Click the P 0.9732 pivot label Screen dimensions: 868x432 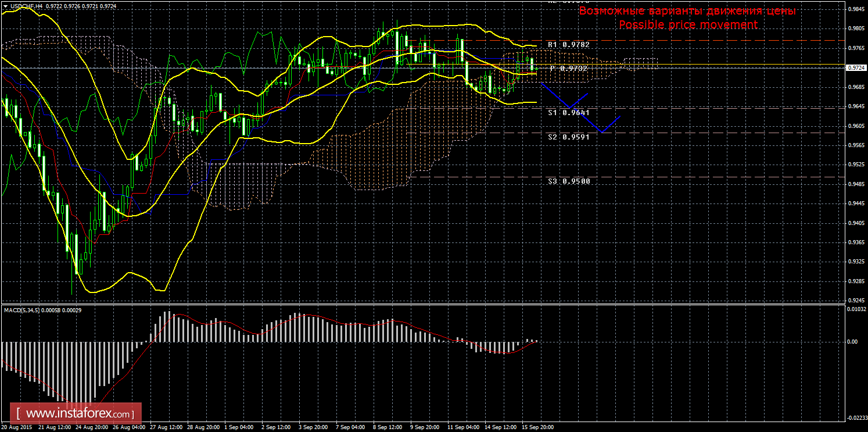tap(569, 69)
